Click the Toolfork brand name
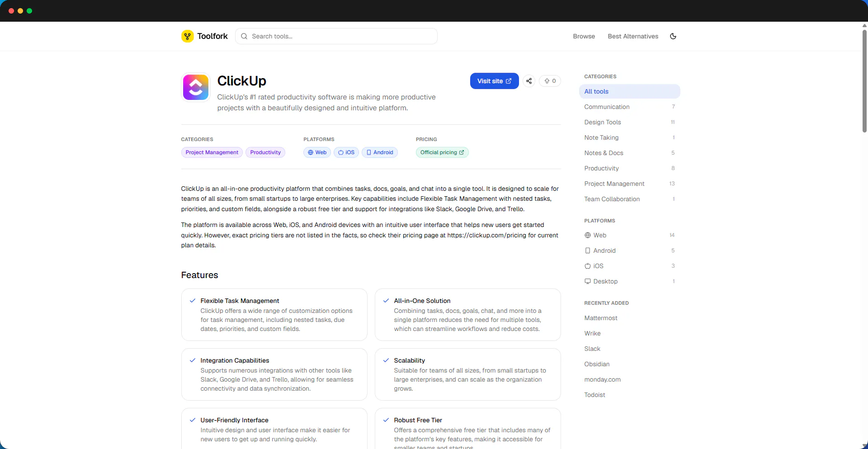This screenshot has width=868, height=449. click(x=212, y=36)
